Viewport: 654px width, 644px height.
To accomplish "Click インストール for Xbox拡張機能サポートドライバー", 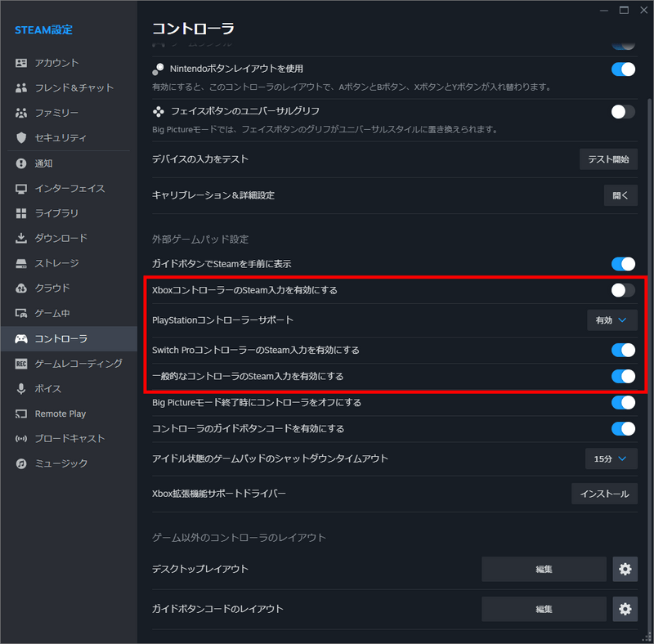I will point(603,494).
